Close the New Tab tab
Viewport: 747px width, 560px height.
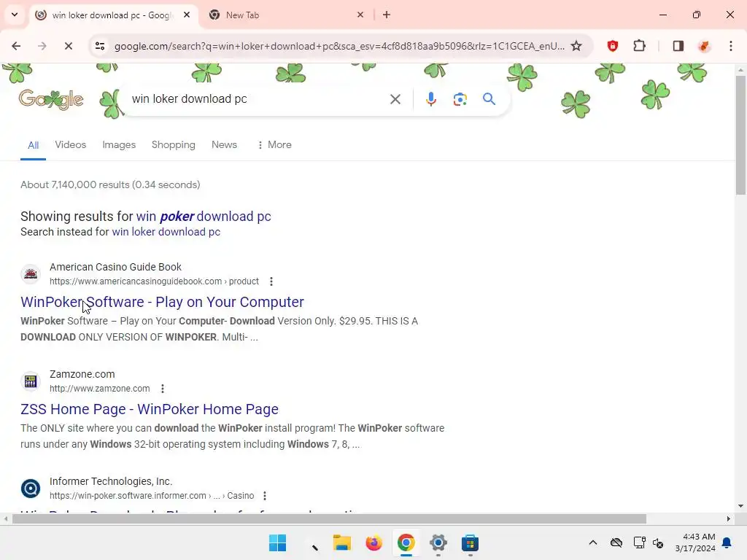pos(360,15)
